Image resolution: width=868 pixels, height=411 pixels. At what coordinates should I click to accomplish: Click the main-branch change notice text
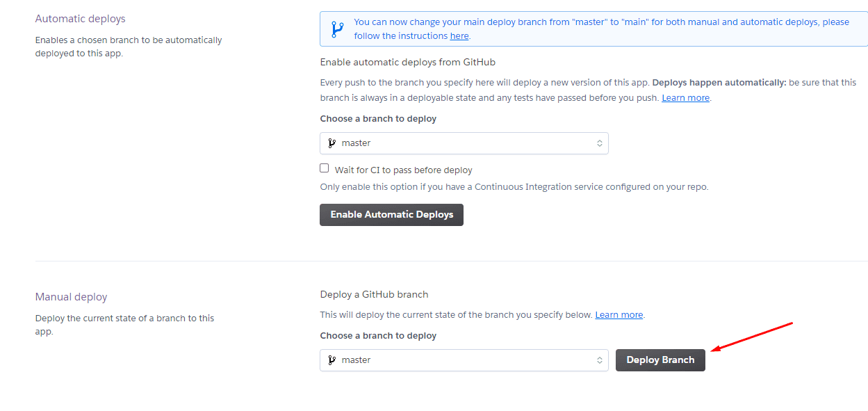(601, 22)
